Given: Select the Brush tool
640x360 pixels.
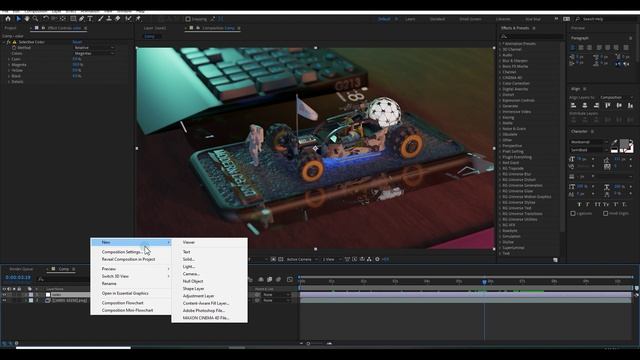Looking at the screenshot, I should point(100,19).
